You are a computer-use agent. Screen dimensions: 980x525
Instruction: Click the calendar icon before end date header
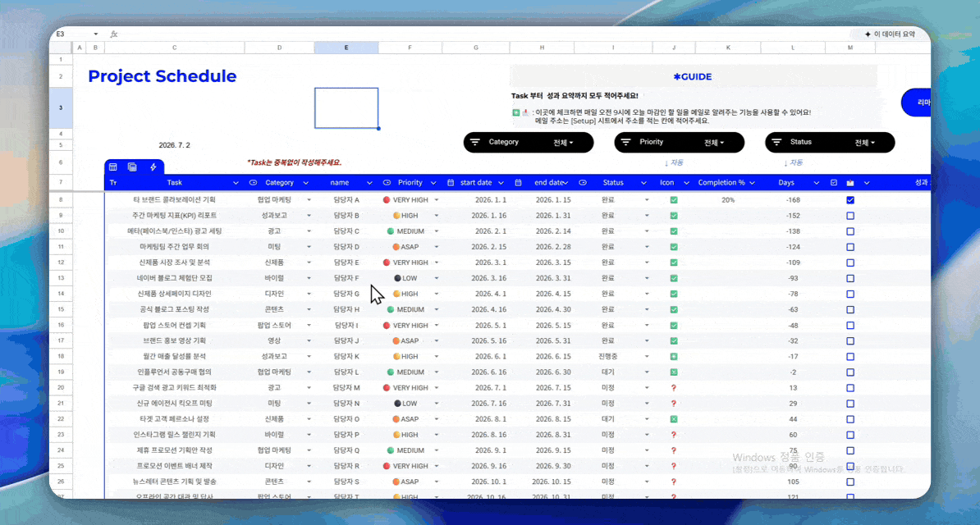(518, 182)
